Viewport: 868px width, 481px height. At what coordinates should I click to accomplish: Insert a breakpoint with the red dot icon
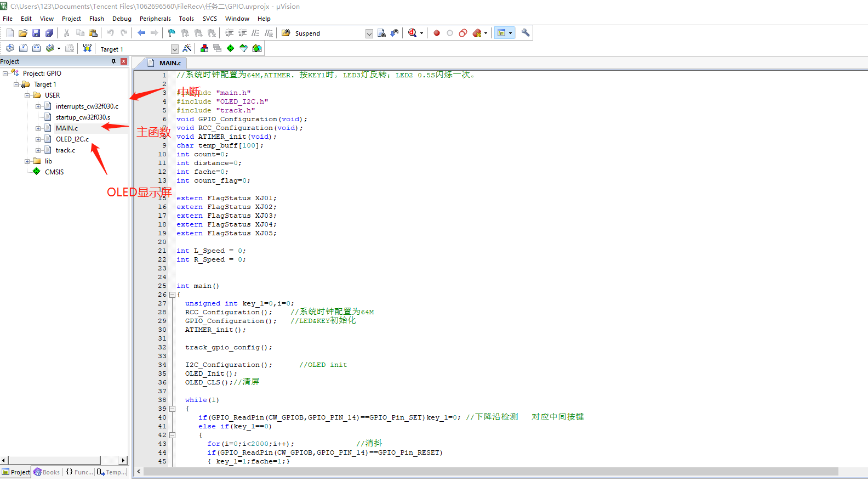point(437,33)
